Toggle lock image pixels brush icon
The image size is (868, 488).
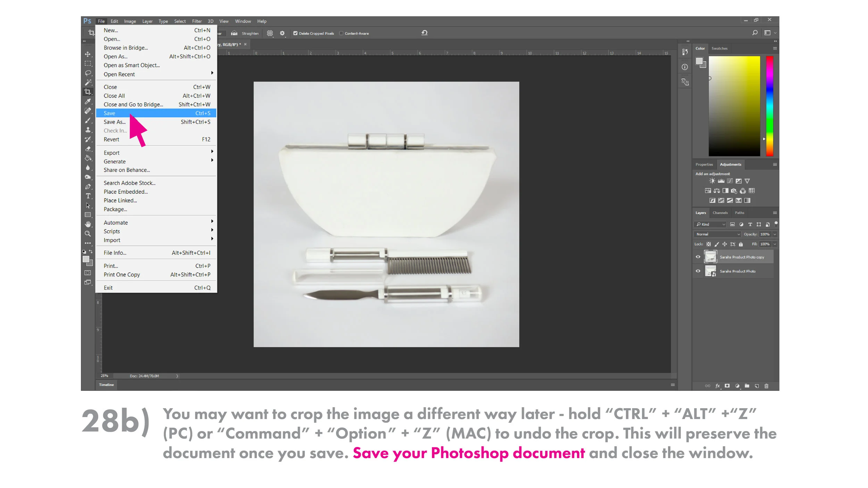click(717, 244)
